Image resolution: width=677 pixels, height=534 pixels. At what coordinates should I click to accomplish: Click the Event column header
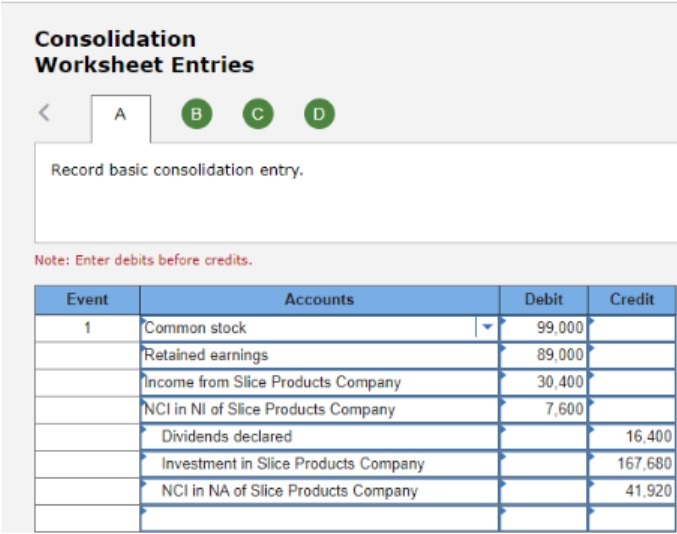pyautogui.click(x=87, y=300)
